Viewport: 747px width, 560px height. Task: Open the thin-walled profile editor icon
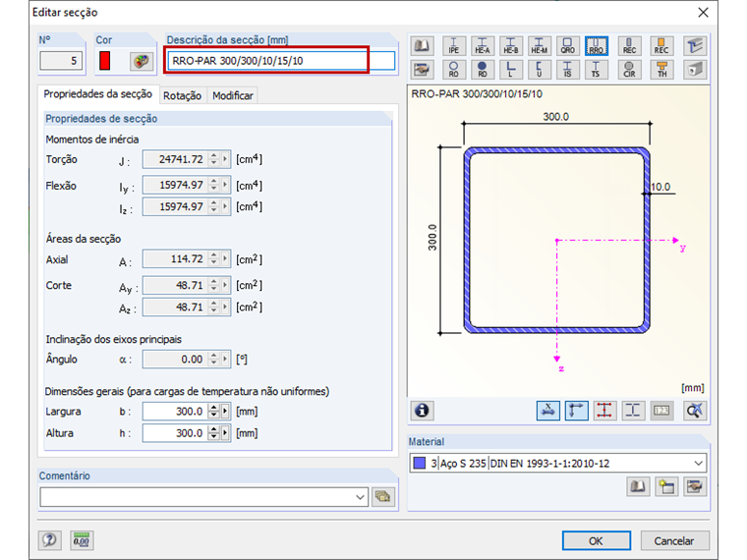coord(695,46)
